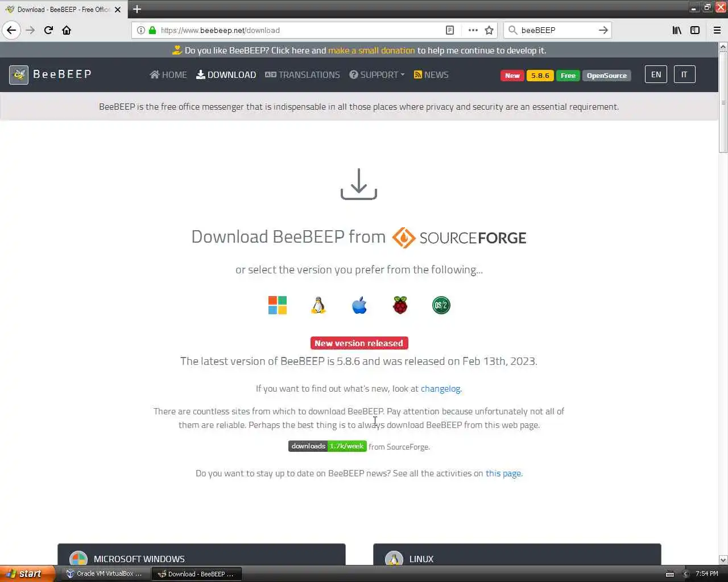Open the Windows start button
Viewport: 728px width, 582px height.
[27, 573]
